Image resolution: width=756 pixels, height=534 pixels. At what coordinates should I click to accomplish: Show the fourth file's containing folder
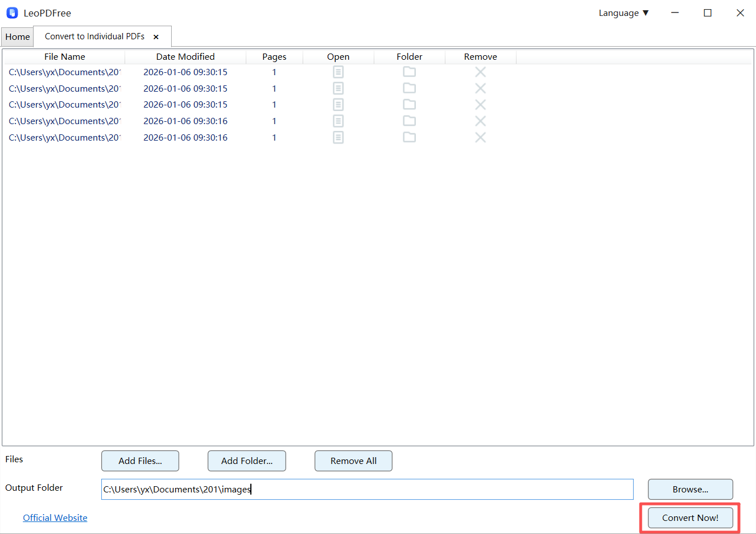coord(409,121)
